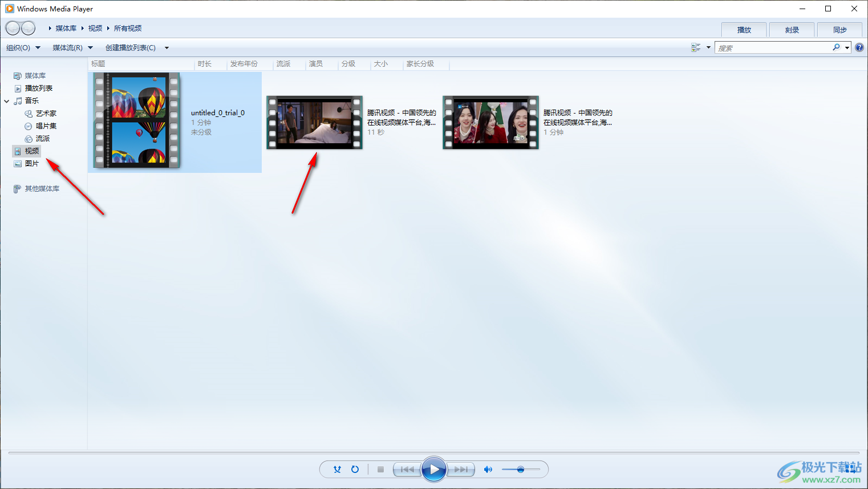The height and width of the screenshot is (489, 868).
Task: Open the 组织(O) menu
Action: [x=23, y=48]
